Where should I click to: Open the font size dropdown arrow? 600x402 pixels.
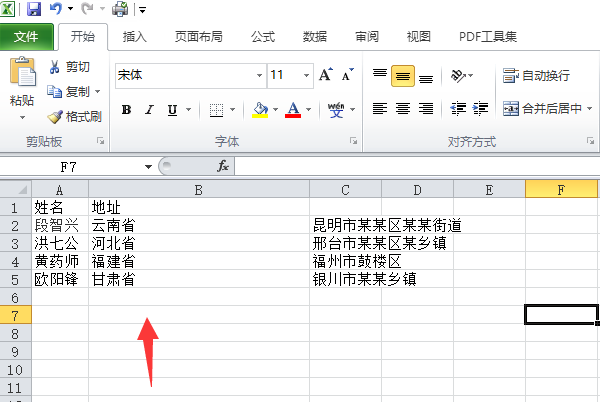pos(307,75)
